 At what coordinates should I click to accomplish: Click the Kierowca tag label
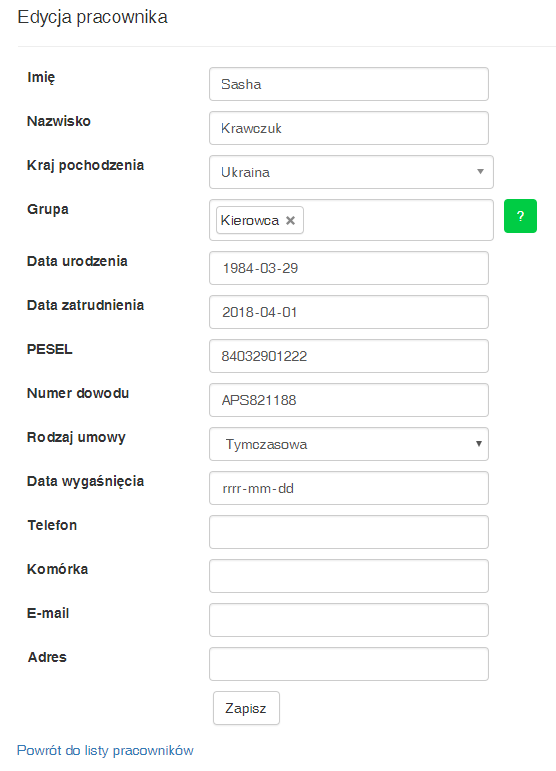coord(250,220)
